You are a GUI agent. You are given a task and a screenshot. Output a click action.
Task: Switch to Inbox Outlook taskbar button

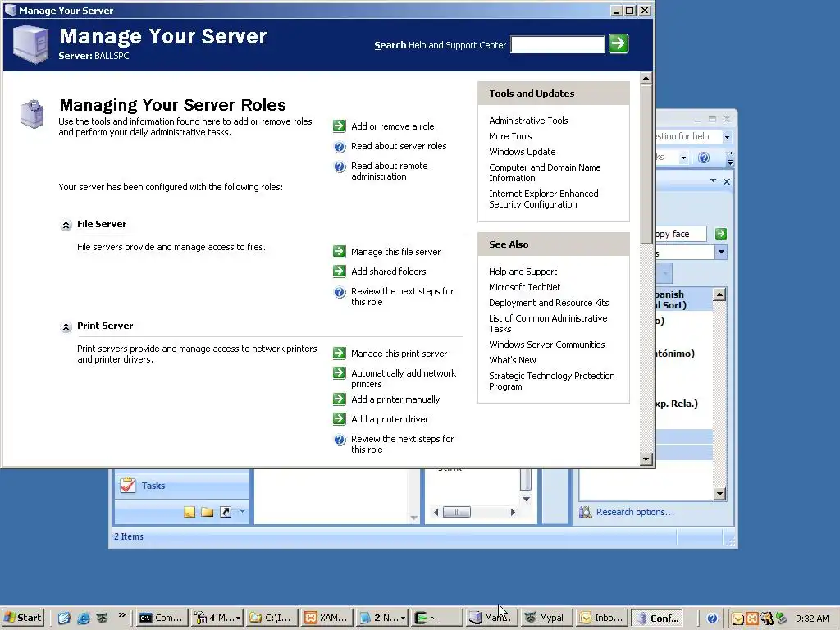click(601, 618)
